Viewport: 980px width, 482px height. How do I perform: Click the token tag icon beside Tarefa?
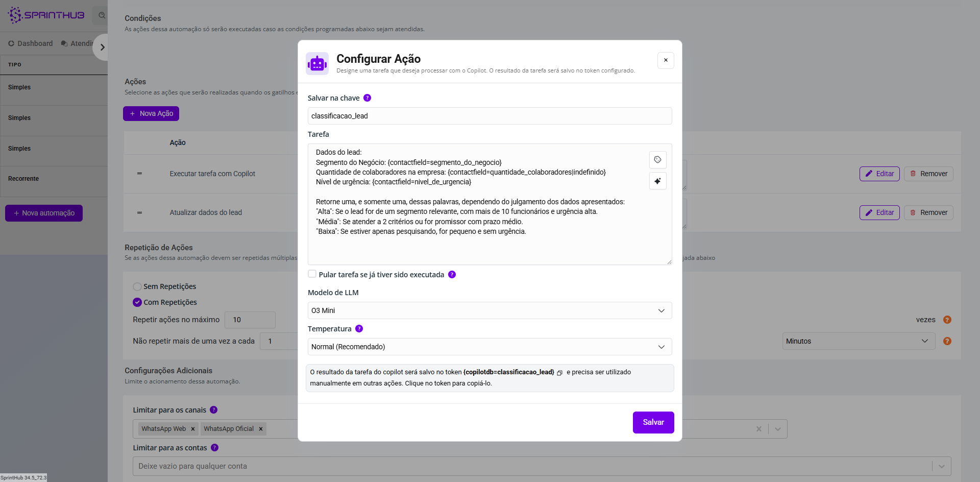(657, 160)
